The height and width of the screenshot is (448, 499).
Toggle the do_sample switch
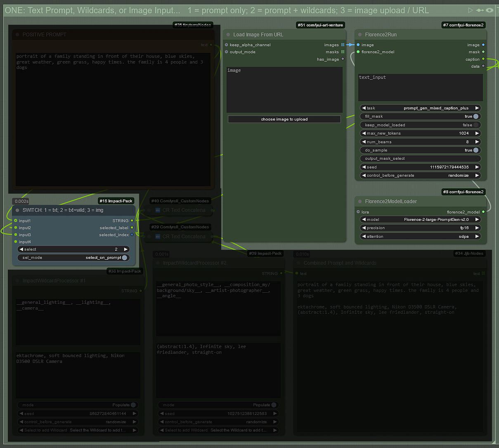coord(475,150)
